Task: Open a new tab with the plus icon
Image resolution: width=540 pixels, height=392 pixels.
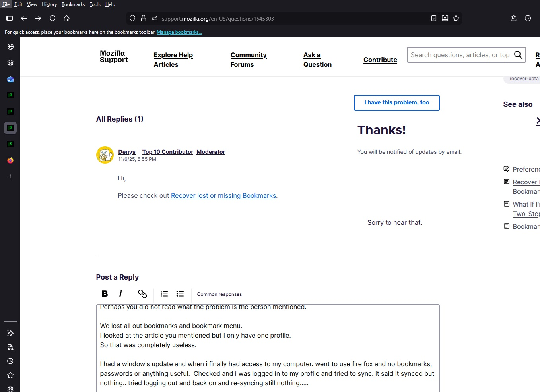Action: 10,176
